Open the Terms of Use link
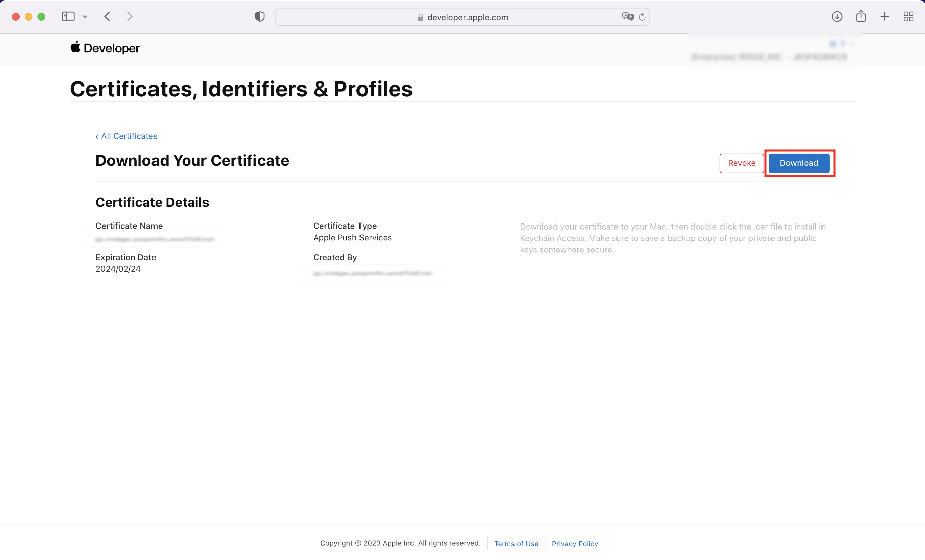Viewport: 925px width, 560px height. click(516, 543)
